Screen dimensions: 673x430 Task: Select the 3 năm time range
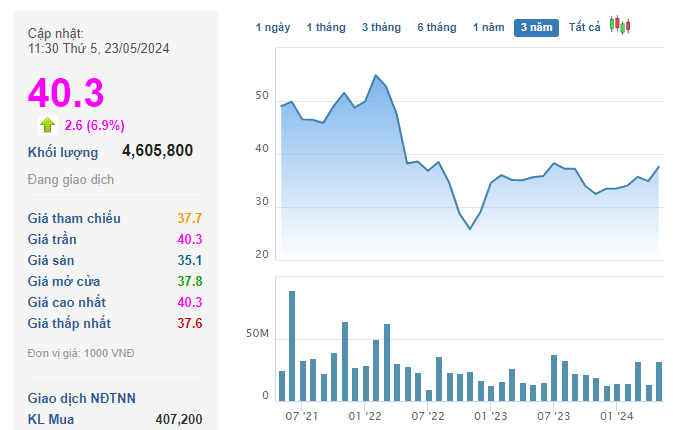536,28
